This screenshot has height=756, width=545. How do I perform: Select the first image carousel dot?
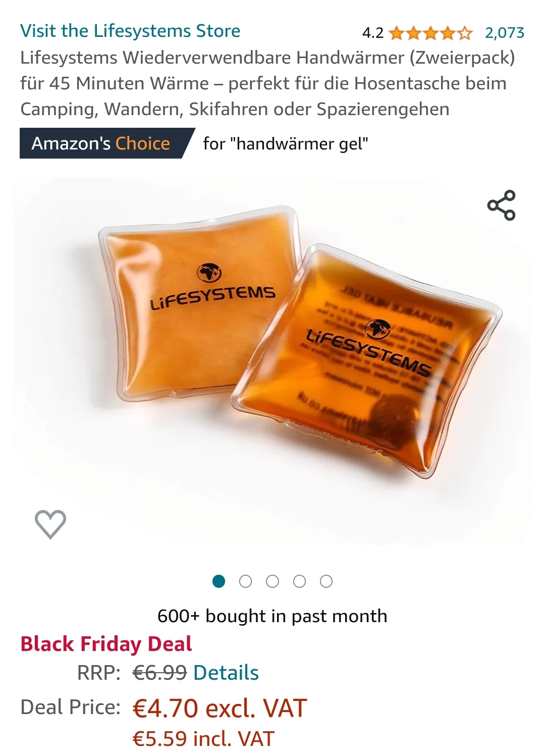click(x=219, y=581)
